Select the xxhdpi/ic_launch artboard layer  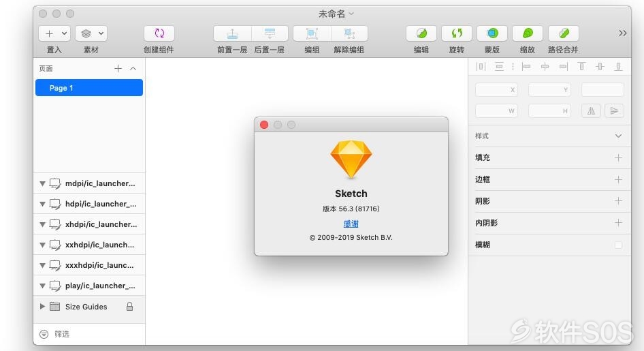coord(89,245)
